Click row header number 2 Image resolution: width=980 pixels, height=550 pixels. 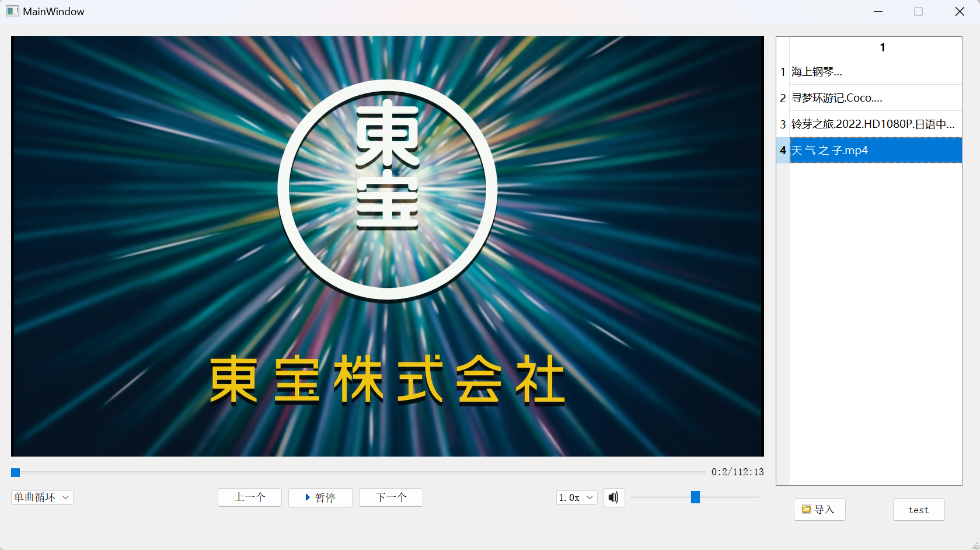click(783, 98)
